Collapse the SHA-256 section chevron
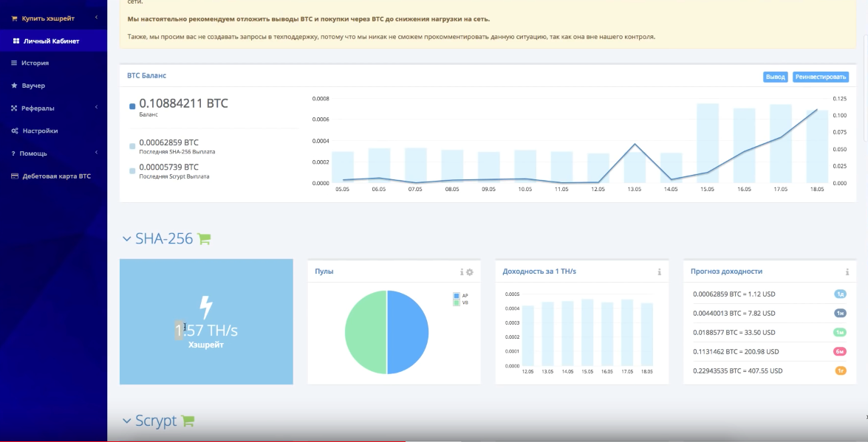Screen dimensions: 868x442 pyautogui.click(x=126, y=239)
